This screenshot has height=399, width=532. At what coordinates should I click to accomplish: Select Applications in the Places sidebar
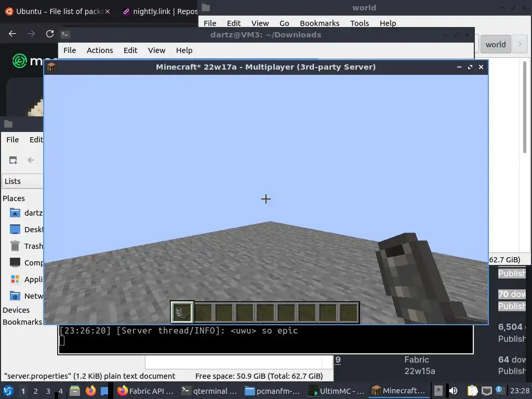(x=26, y=279)
